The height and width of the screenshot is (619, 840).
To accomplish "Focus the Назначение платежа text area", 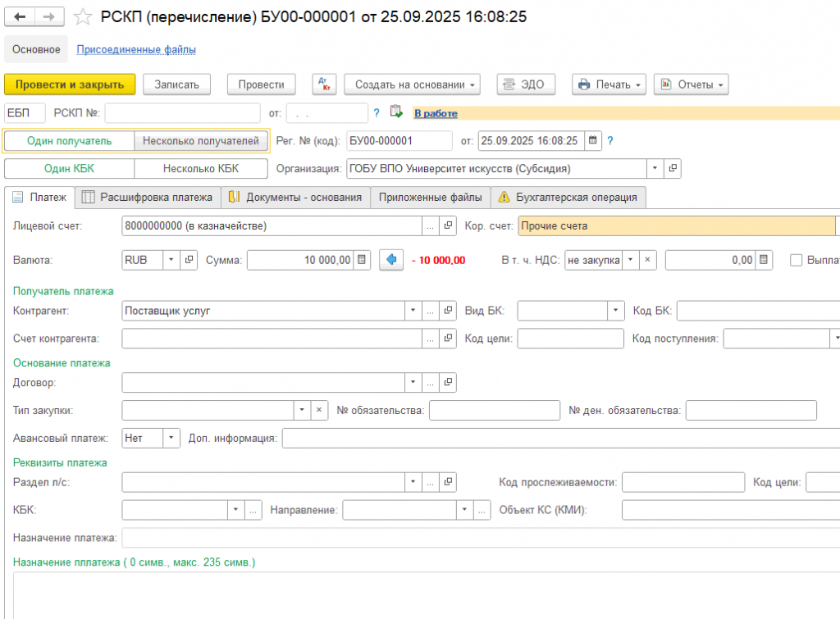I will 427,595.
